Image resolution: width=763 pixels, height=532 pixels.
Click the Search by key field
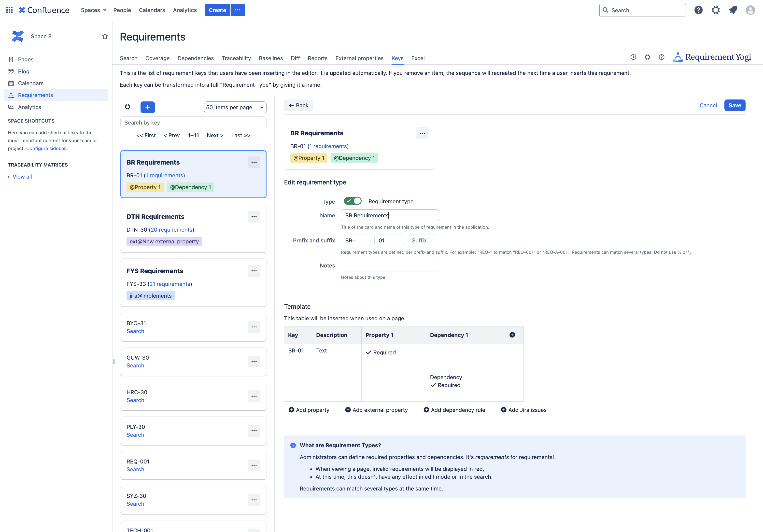click(193, 123)
